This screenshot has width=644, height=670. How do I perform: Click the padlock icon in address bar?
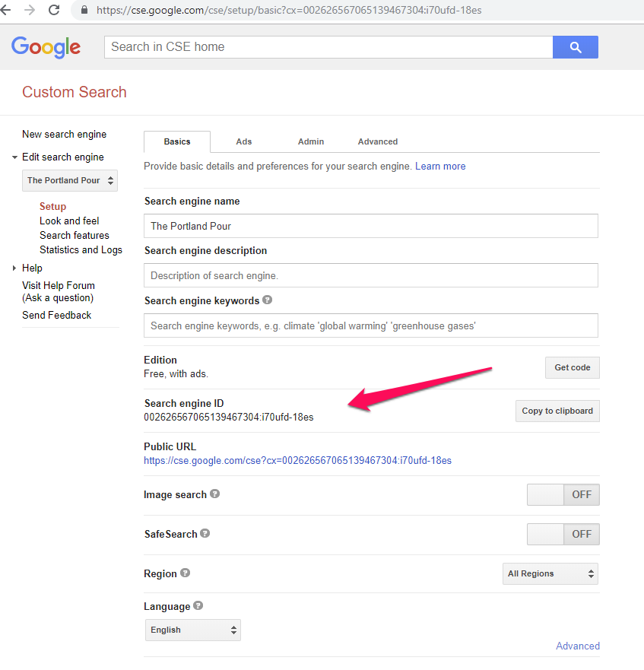[x=84, y=10]
